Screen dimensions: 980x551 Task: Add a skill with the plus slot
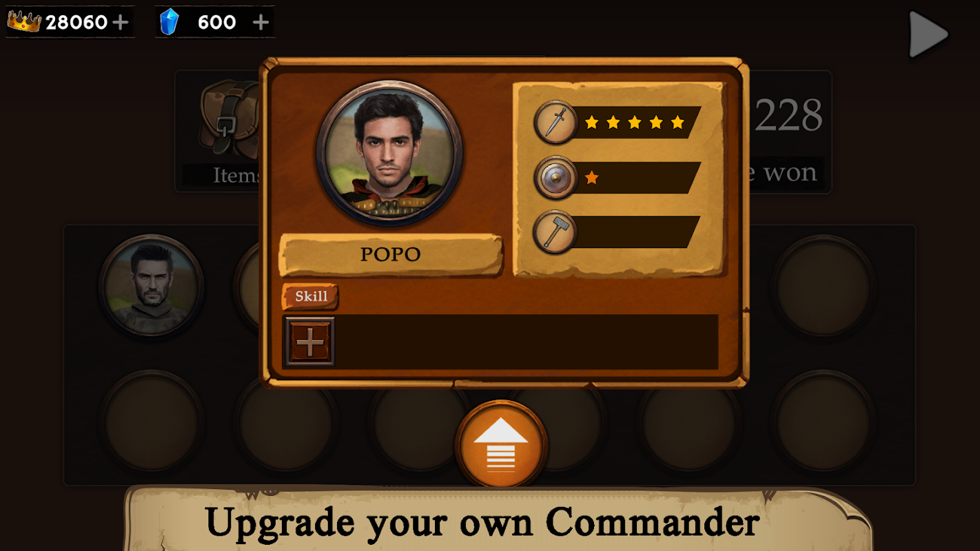(310, 342)
